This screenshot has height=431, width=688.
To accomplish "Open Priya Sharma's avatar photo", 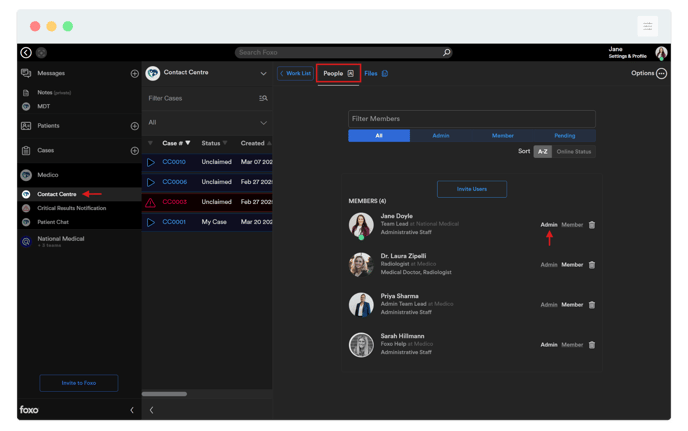I will point(361,305).
